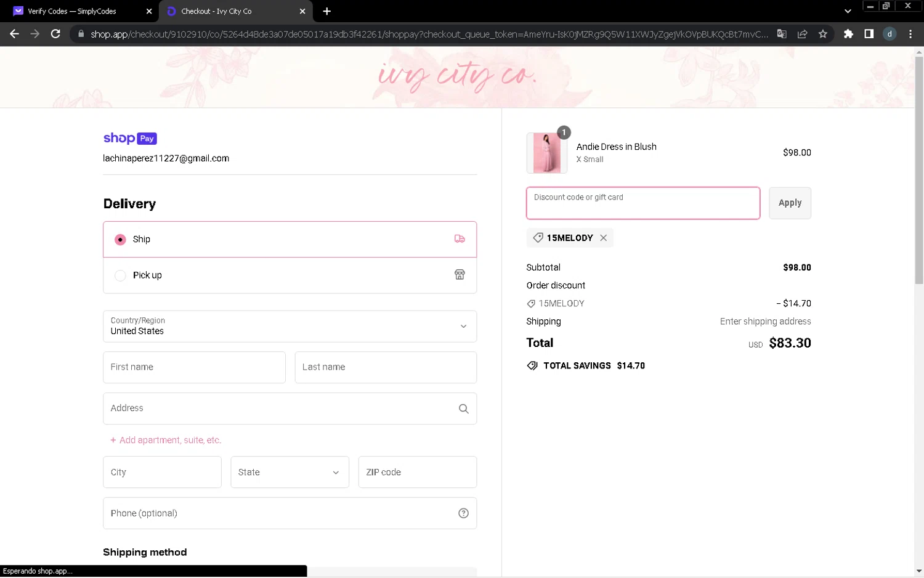The width and height of the screenshot is (924, 578).
Task: Click the Order discount 15MELODY tag icon
Action: click(531, 303)
